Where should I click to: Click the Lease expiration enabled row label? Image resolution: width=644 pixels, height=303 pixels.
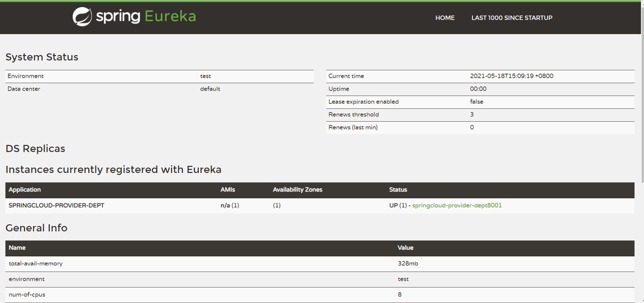coord(363,102)
